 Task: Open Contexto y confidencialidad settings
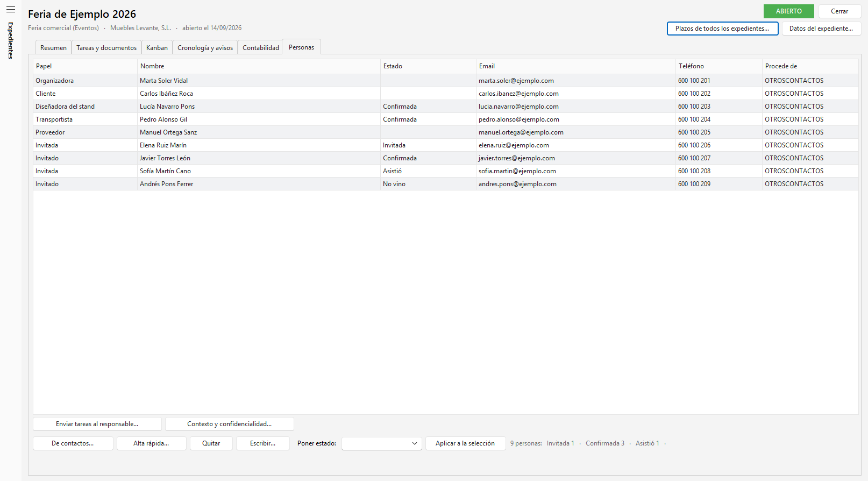pyautogui.click(x=230, y=424)
